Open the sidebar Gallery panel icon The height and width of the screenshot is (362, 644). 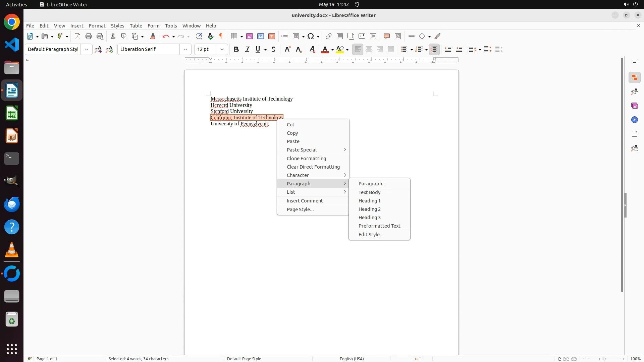pyautogui.click(x=635, y=106)
